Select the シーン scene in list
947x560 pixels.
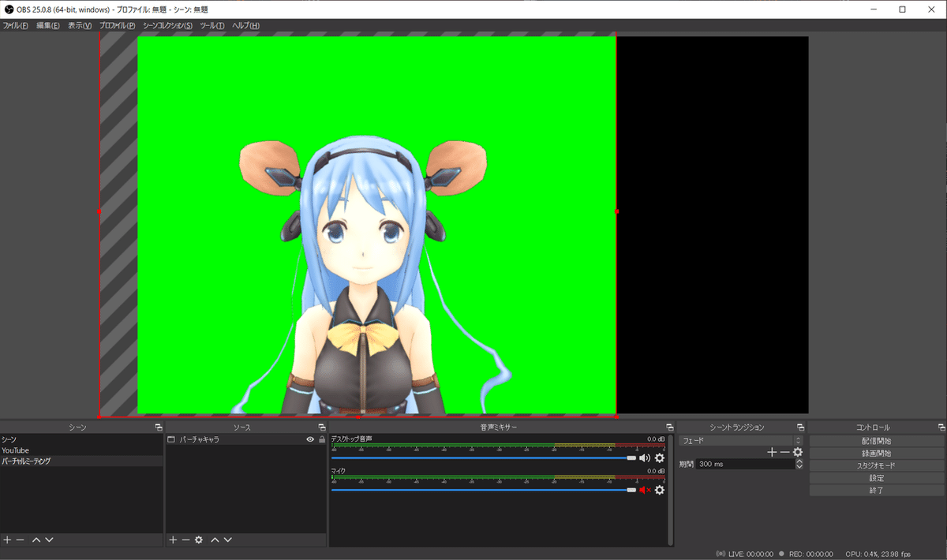pos(82,439)
